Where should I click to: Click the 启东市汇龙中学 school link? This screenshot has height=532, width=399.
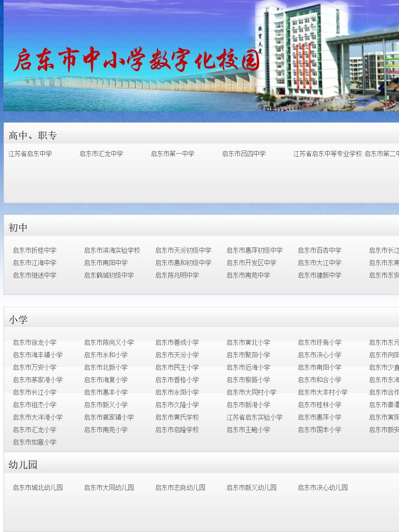(102, 154)
